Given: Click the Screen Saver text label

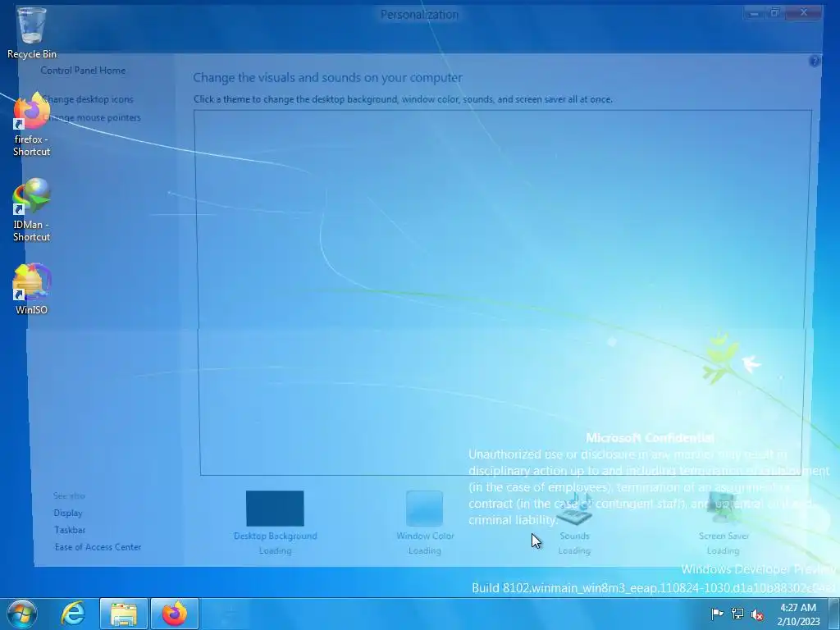Looking at the screenshot, I should pos(724,536).
